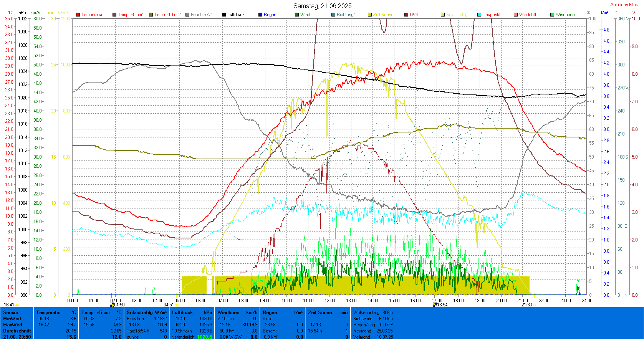This screenshot has height=339, width=644.
Task: Click the yellow Zeit Sonne legend swatch
Action: click(370, 15)
